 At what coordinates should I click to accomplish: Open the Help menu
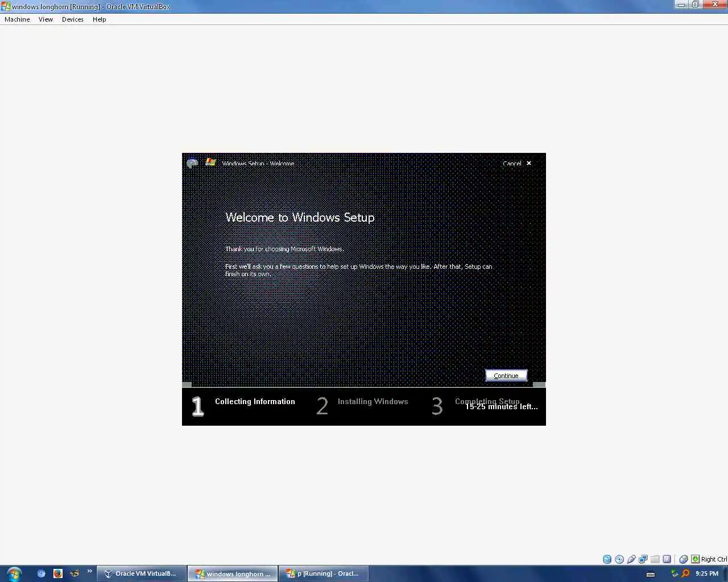coord(100,19)
